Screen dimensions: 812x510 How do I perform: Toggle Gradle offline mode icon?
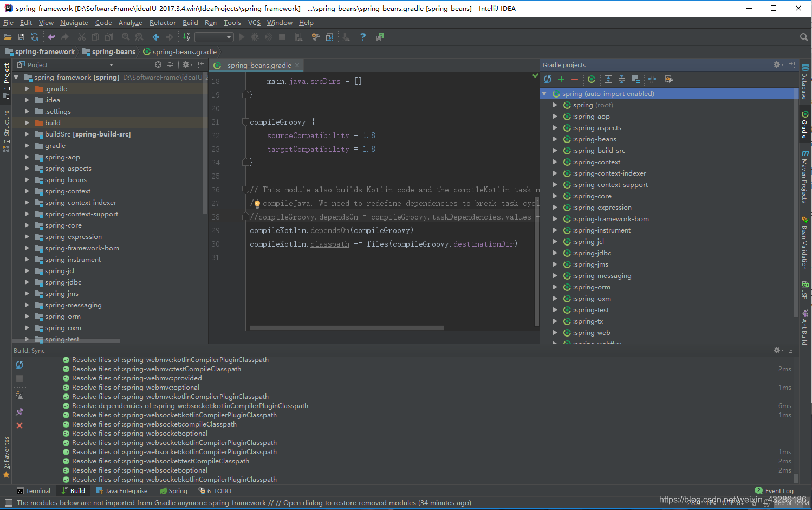tap(652, 80)
